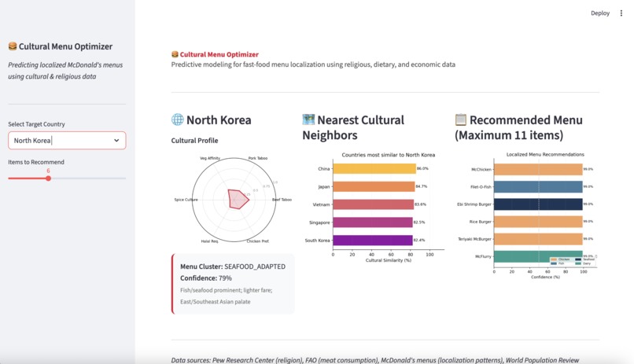
Task: Click the 'Items to Recommend' label
Action: pyautogui.click(x=36, y=162)
